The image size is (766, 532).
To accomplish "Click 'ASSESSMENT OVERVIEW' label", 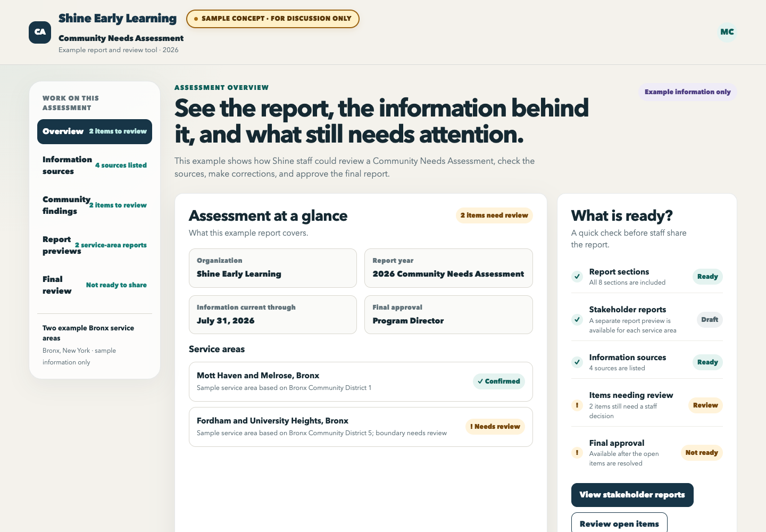I will (x=222, y=88).
